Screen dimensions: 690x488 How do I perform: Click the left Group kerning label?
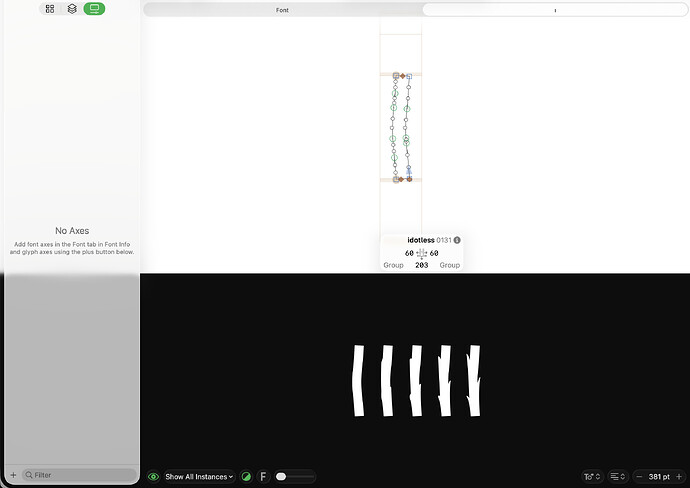pyautogui.click(x=393, y=265)
